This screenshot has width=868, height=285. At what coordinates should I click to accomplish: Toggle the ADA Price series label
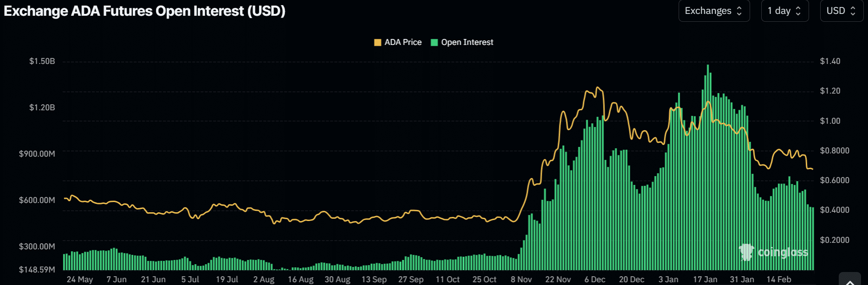403,42
